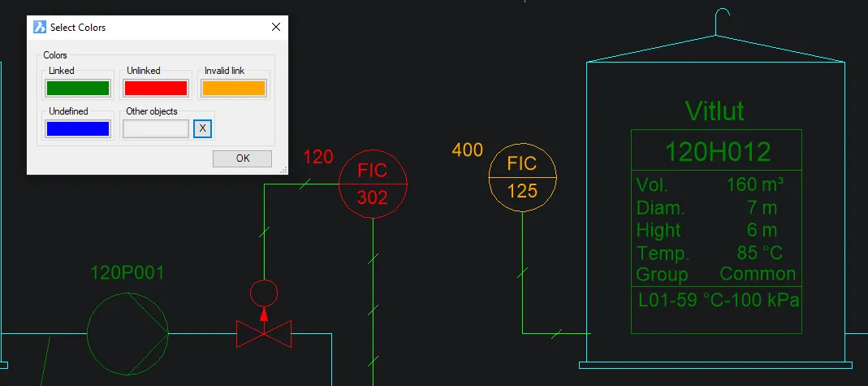Image resolution: width=868 pixels, height=386 pixels.
Task: Click the blue Undefined color swatch
Action: pos(77,128)
